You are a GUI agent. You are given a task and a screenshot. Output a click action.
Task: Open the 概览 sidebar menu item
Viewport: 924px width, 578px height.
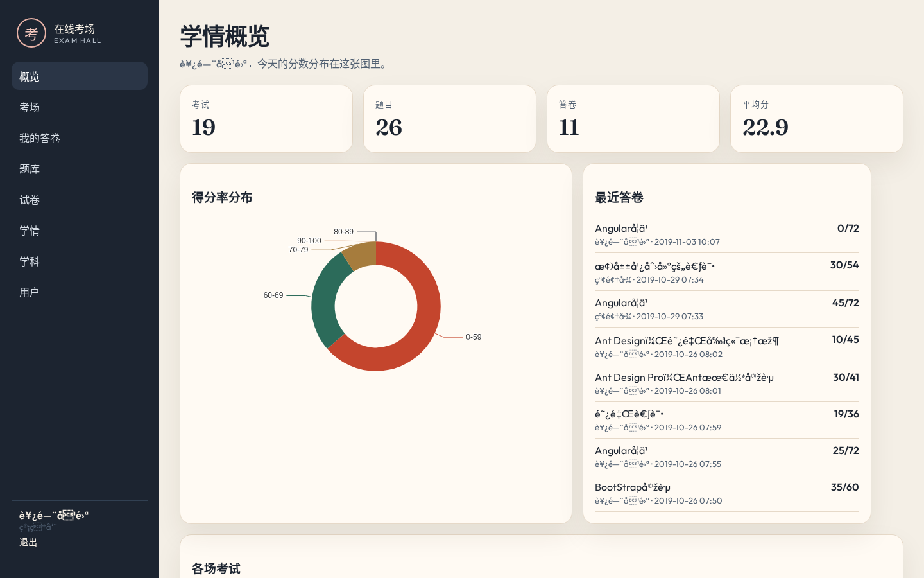click(80, 76)
